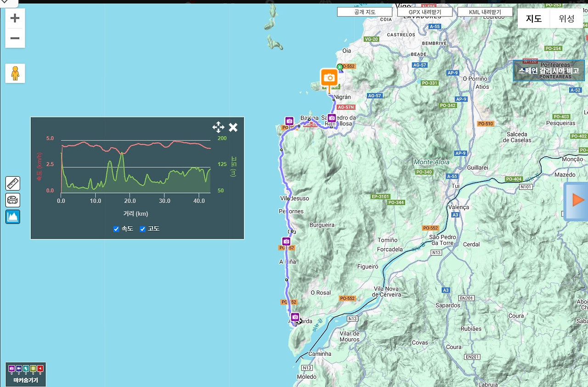Screen dimensions: 588x387
Task: Toggle green markers in marker legend
Action: pyautogui.click(x=33, y=368)
